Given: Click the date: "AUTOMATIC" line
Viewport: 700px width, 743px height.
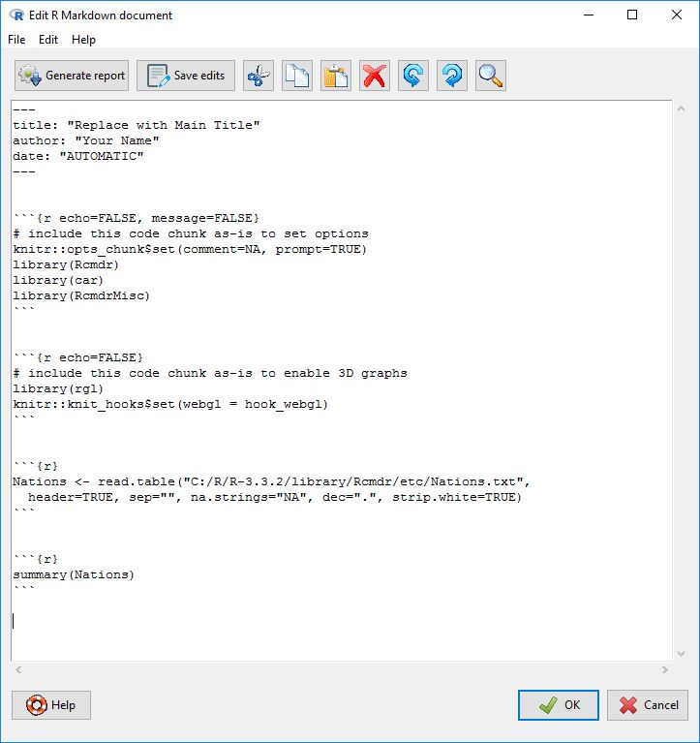Looking at the screenshot, I should (78, 156).
